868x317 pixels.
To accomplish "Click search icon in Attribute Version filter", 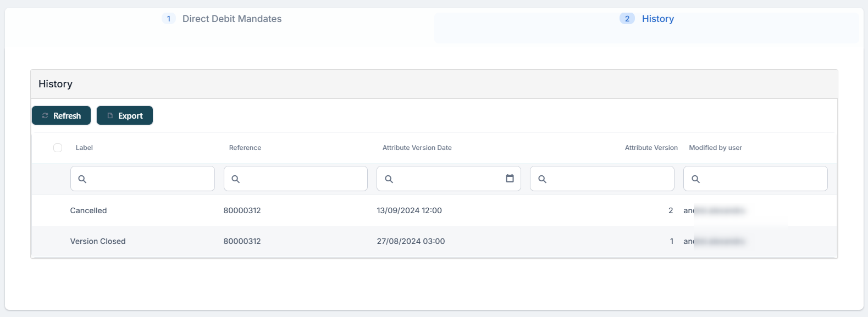I will coord(542,179).
